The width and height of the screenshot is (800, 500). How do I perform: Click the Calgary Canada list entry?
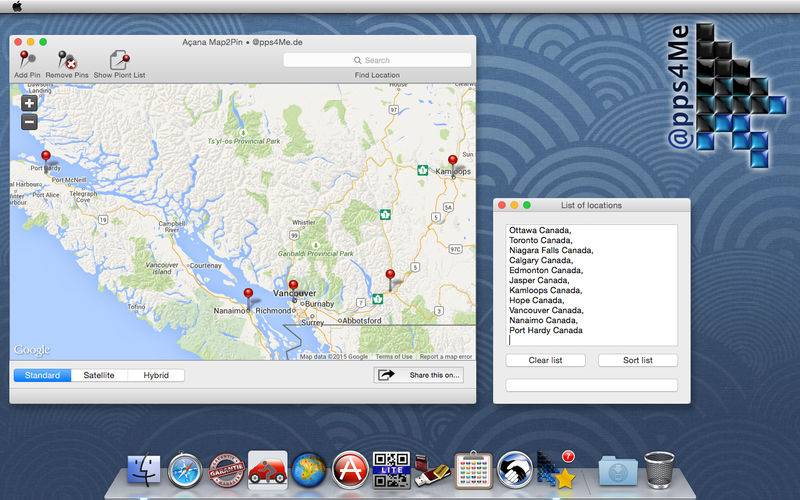tap(541, 260)
